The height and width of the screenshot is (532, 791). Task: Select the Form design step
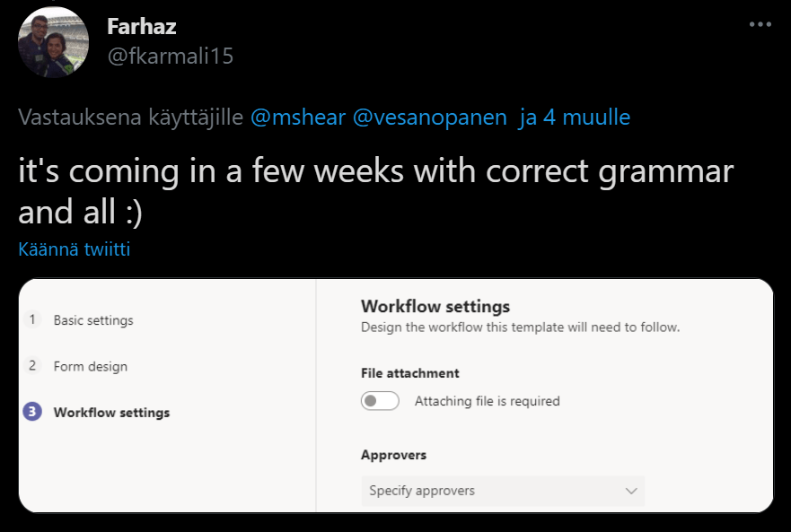pyautogui.click(x=90, y=366)
